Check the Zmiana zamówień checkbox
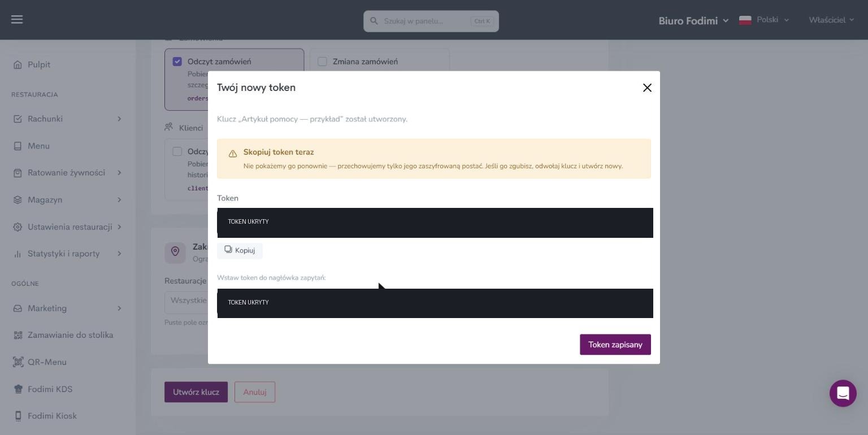This screenshot has width=868, height=435. (x=322, y=62)
